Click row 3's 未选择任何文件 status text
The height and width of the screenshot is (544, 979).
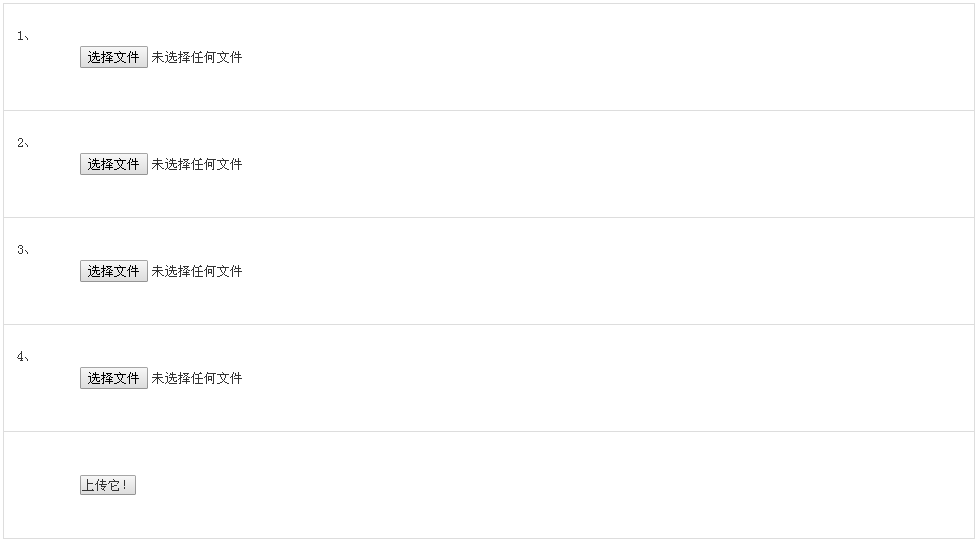[197, 271]
